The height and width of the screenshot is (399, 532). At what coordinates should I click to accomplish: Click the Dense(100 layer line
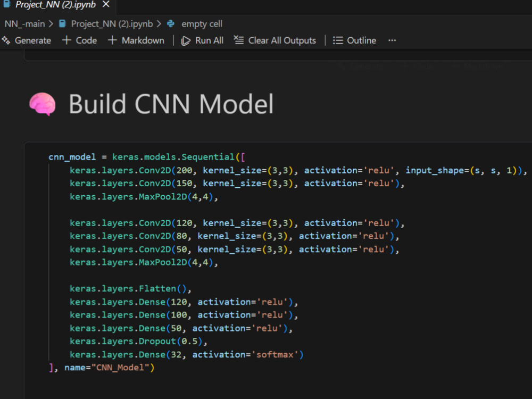click(x=184, y=315)
